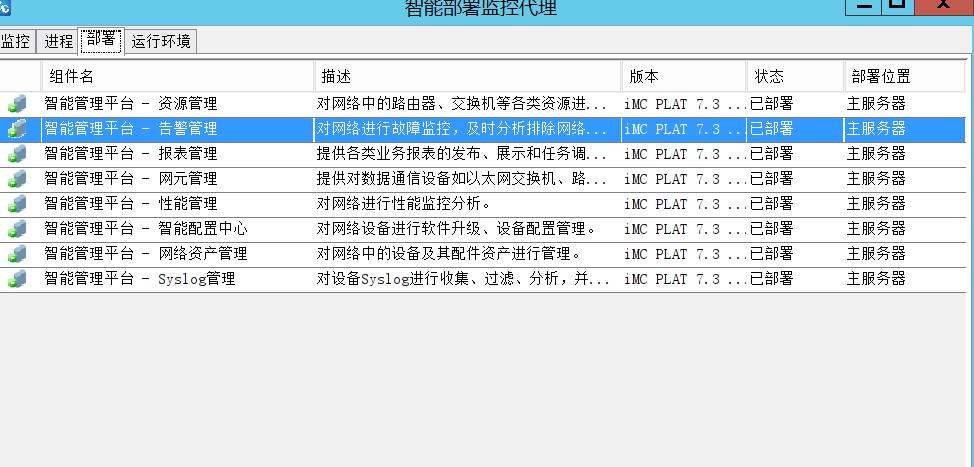Click 已部署 status in 报表管理 row
974x467 pixels.
(771, 154)
